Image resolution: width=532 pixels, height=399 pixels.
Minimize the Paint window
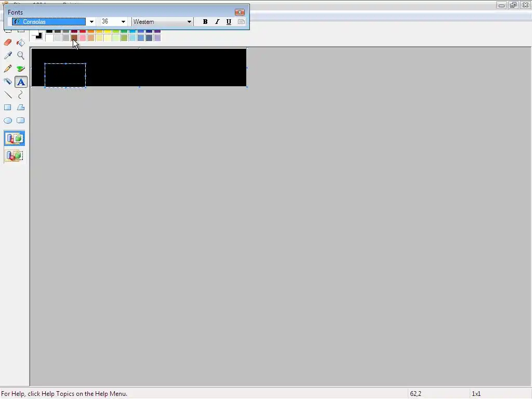click(501, 5)
